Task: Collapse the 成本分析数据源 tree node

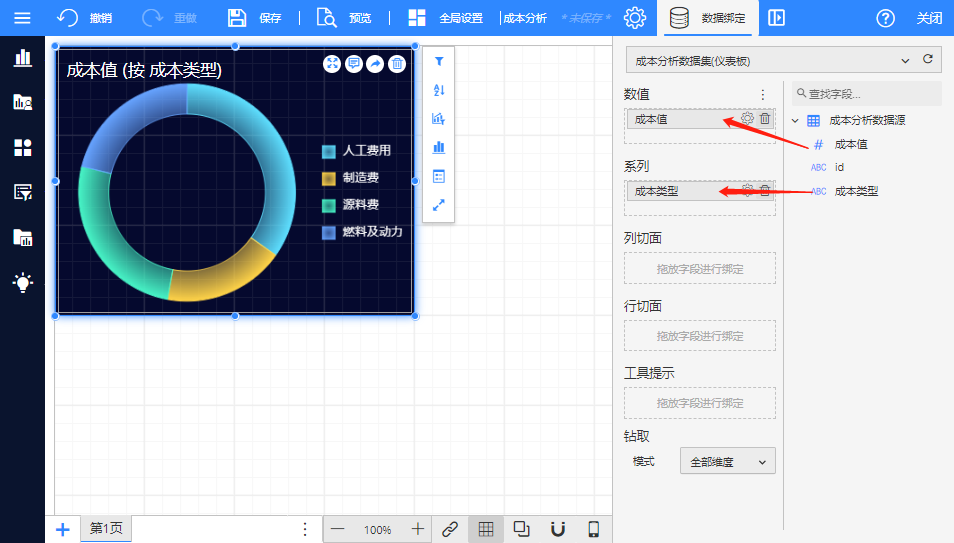Action: [x=796, y=121]
